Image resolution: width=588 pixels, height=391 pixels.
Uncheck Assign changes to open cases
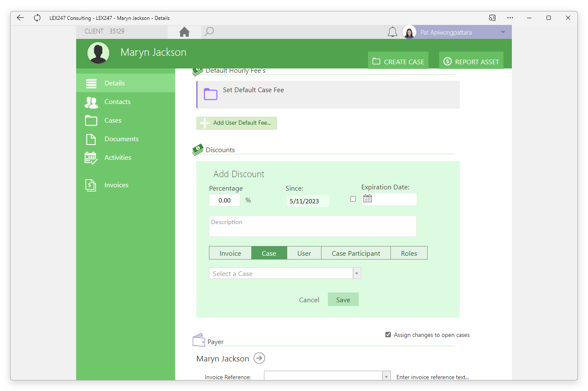(388, 335)
